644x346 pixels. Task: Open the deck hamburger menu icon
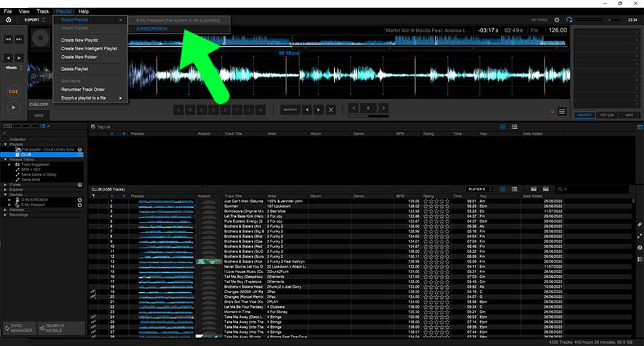tap(562, 112)
